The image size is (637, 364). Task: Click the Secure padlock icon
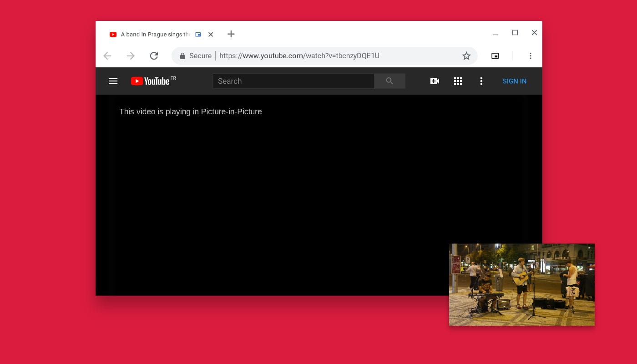coord(182,56)
